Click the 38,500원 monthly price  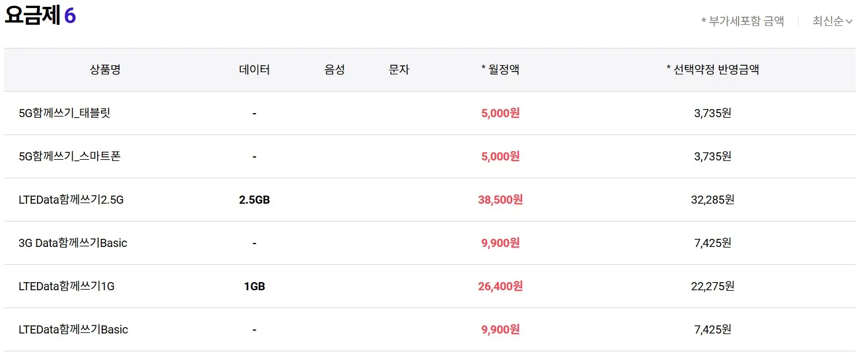click(499, 200)
